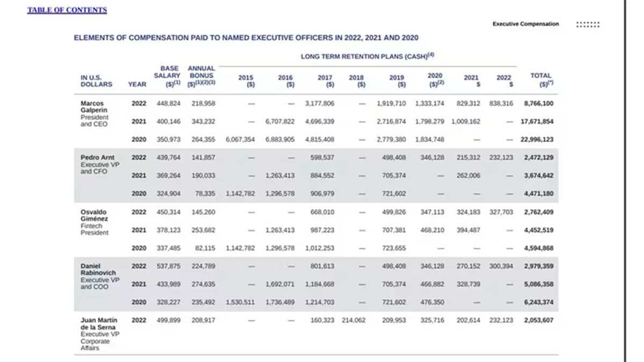This screenshot has height=362, width=644.
Task: Click the Marcos Galperin name cell
Action: pyautogui.click(x=93, y=107)
